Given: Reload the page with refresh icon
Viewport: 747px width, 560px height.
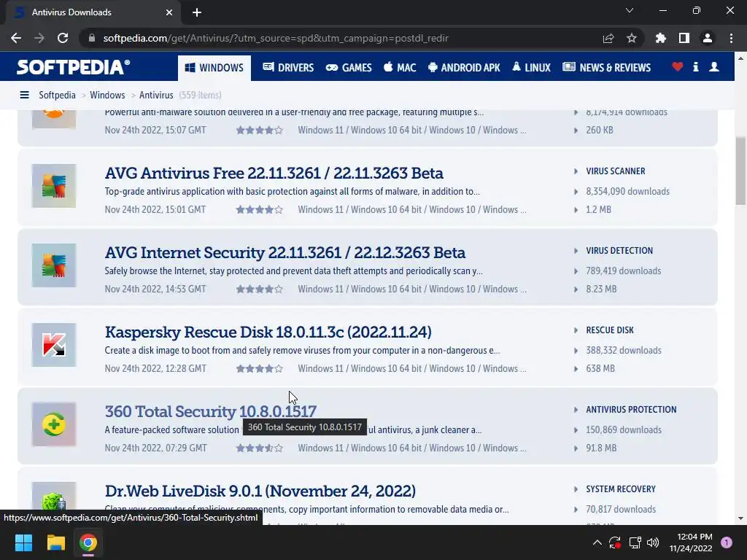Looking at the screenshot, I should tap(63, 38).
